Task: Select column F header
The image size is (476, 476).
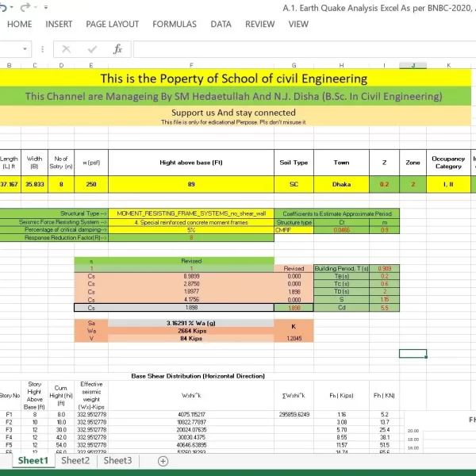Action: 191,65
